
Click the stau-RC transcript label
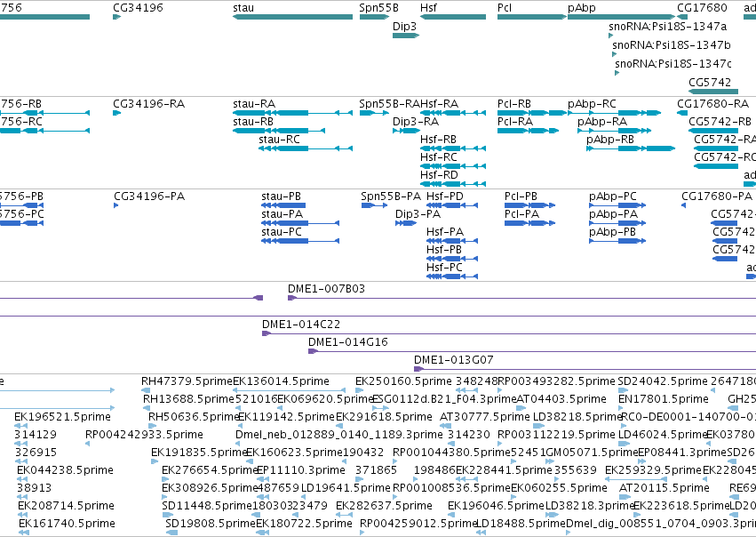[x=279, y=140]
